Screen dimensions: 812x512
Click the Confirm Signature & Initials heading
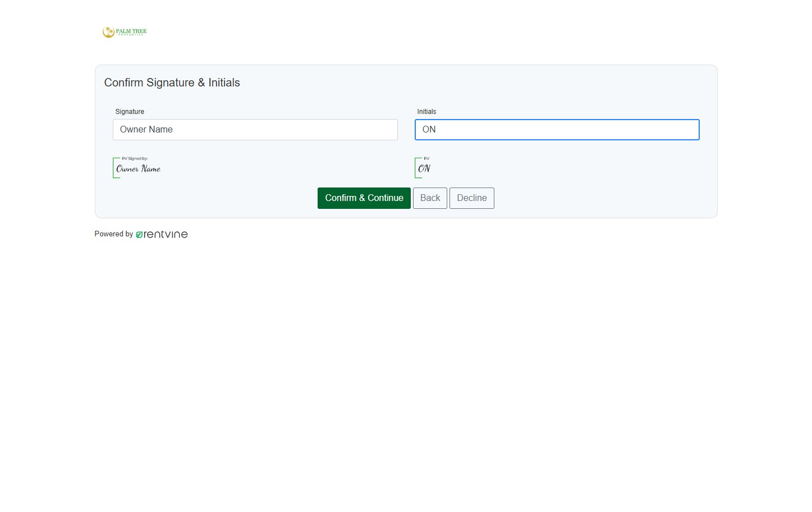point(172,83)
